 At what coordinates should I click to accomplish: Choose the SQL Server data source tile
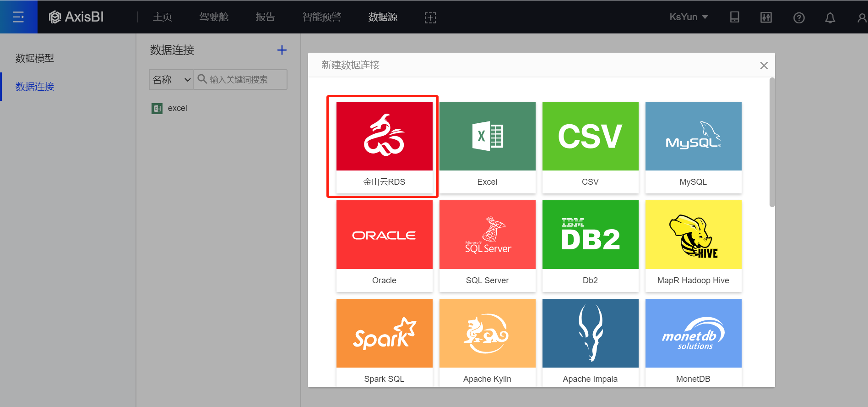[487, 246]
